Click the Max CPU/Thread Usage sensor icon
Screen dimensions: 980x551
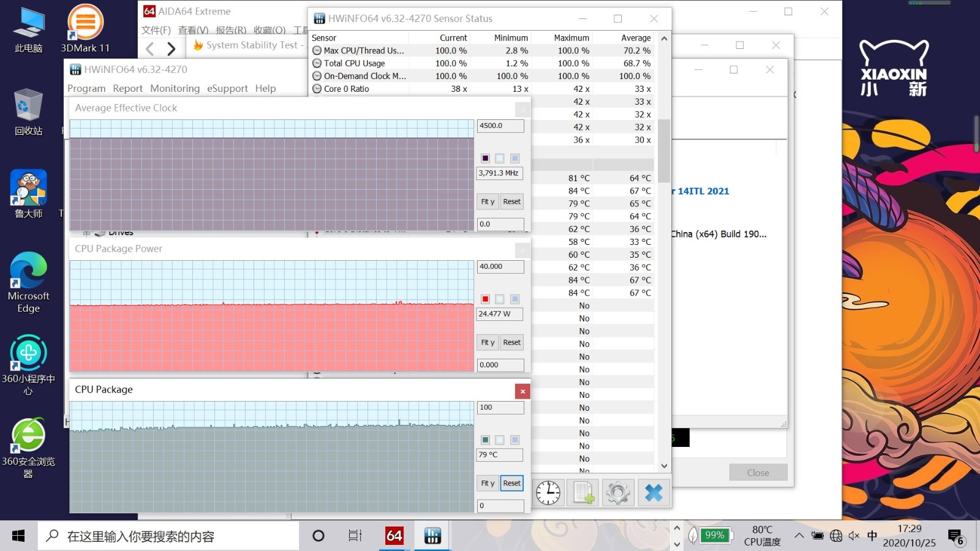317,51
